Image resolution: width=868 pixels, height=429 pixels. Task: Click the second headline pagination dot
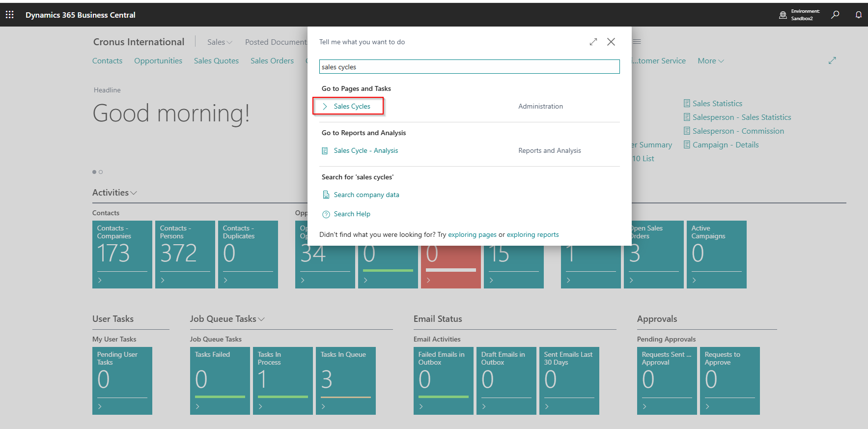(101, 172)
